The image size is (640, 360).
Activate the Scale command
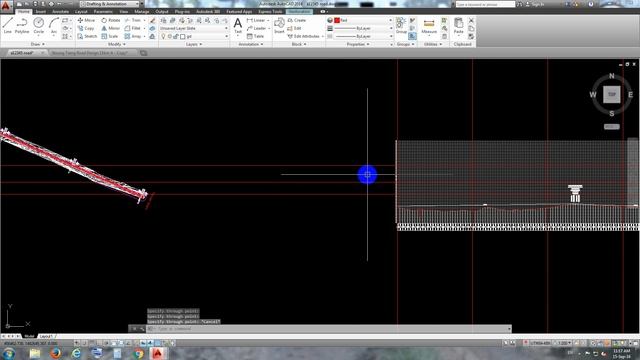click(x=110, y=36)
